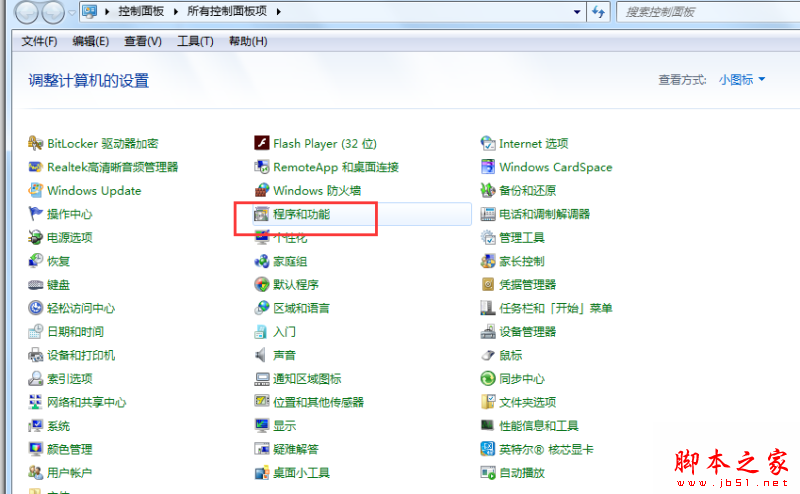Click the 所有控制面板项 breadcrumb segment

(227, 11)
